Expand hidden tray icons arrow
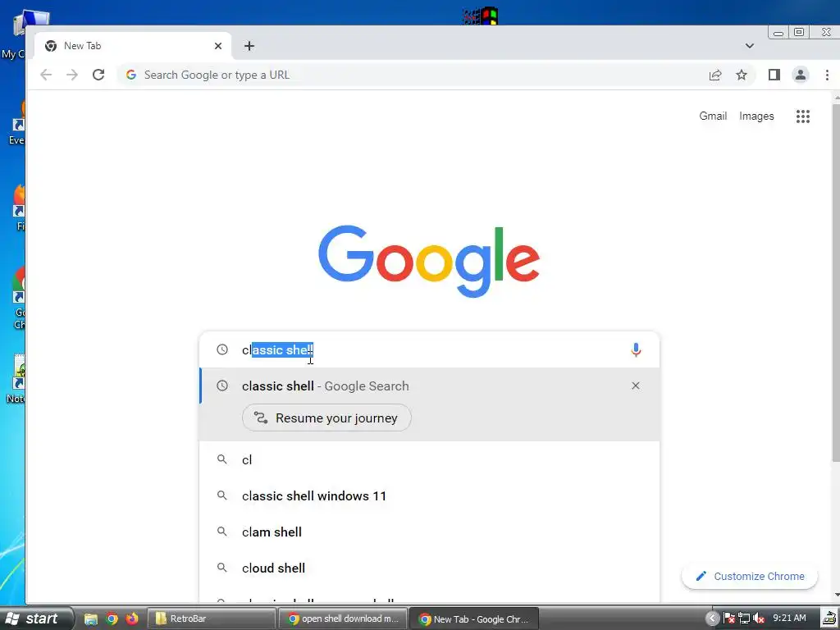Image resolution: width=840 pixels, height=630 pixels. pyautogui.click(x=712, y=619)
